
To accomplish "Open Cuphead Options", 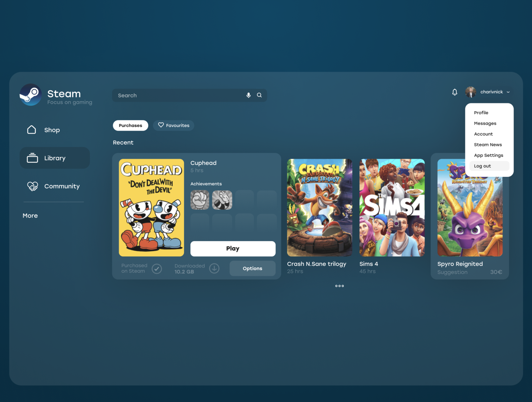I will click(x=252, y=268).
